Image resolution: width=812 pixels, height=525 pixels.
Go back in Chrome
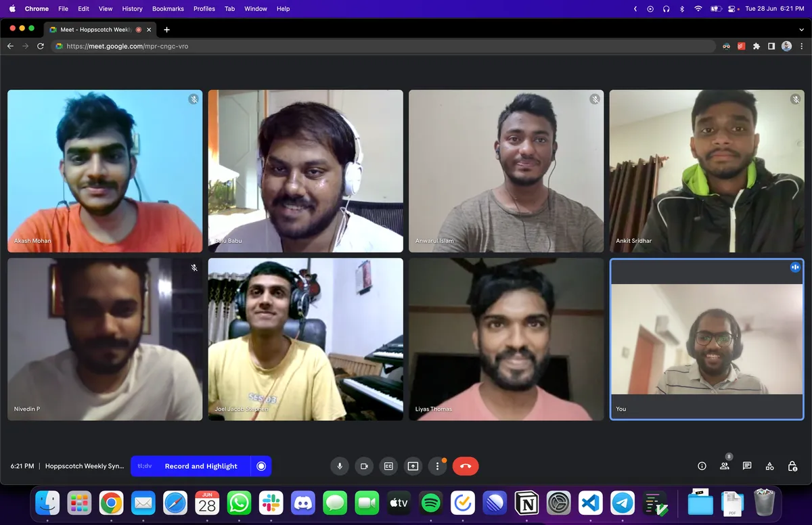(10, 46)
